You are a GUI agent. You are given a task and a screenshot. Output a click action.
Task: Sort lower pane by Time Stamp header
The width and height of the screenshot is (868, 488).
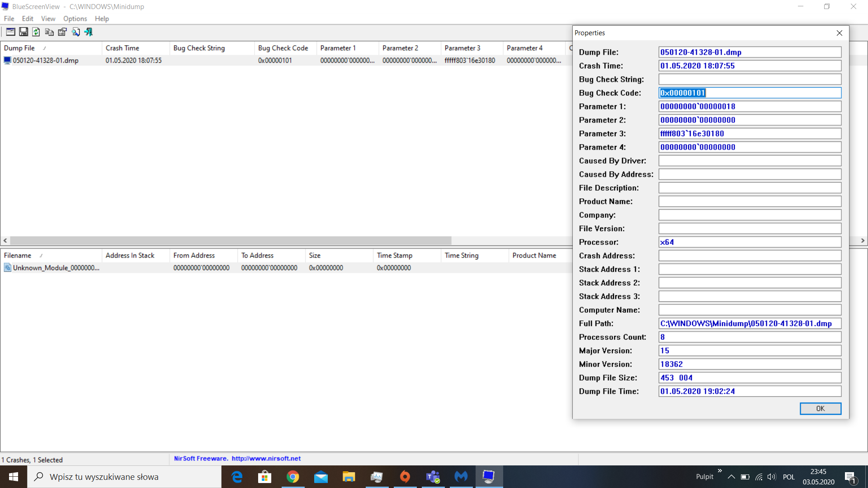407,255
